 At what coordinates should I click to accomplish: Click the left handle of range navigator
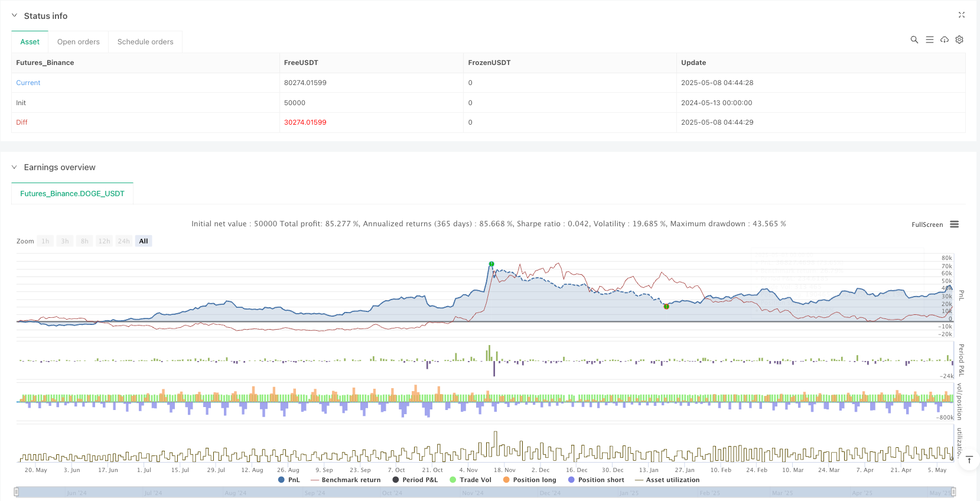(x=17, y=492)
